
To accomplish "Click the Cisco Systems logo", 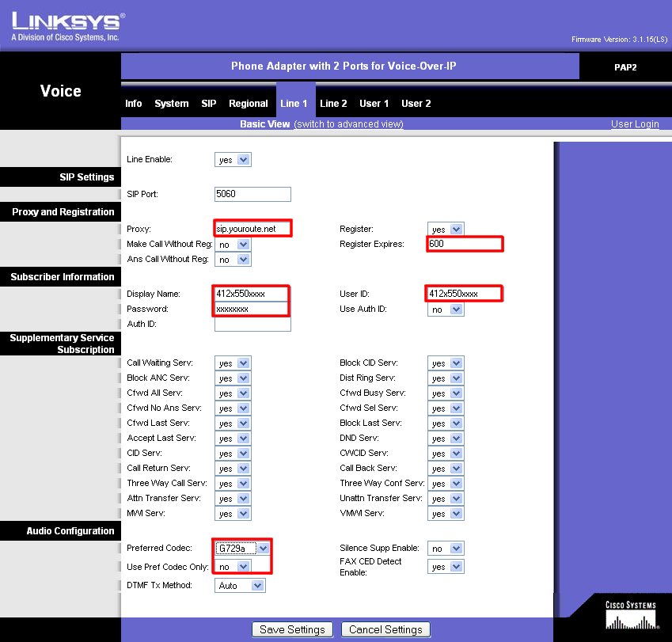I will [630, 615].
